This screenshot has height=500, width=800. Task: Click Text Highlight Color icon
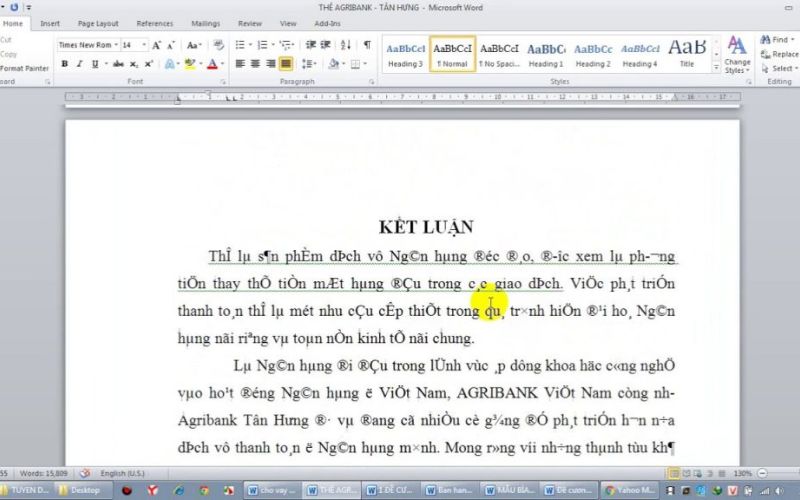click(x=190, y=64)
